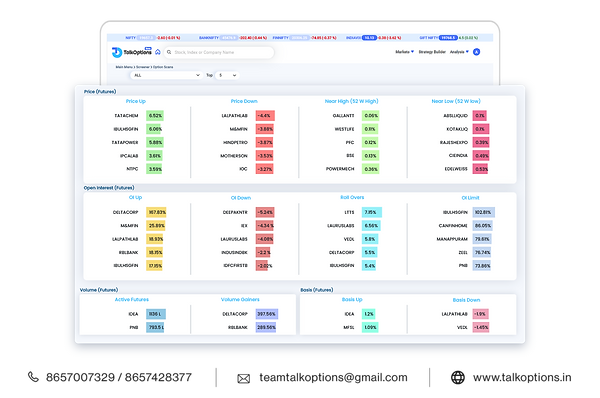Select GALLANTT in Near High
The image size is (600, 398).
[x=343, y=116]
